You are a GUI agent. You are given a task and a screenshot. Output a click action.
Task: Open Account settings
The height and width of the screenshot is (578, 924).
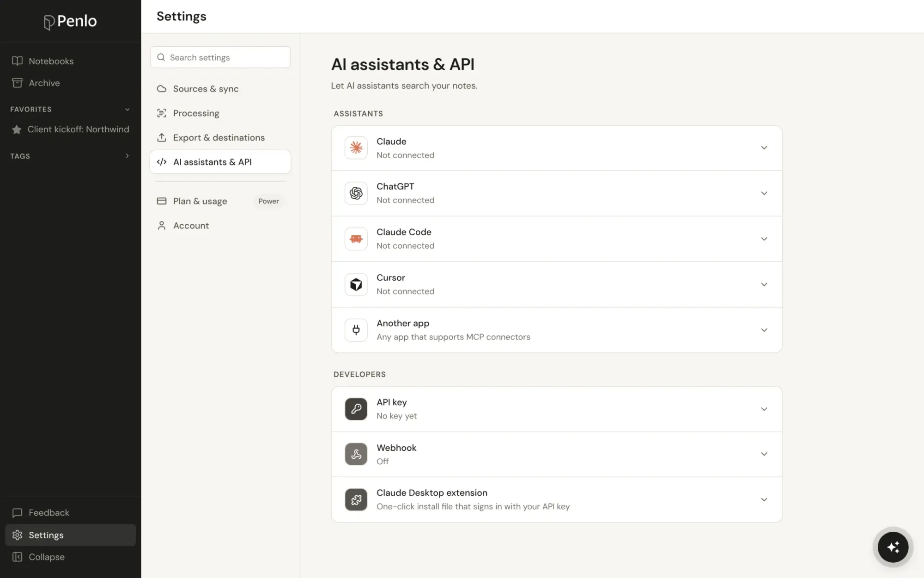220,226
